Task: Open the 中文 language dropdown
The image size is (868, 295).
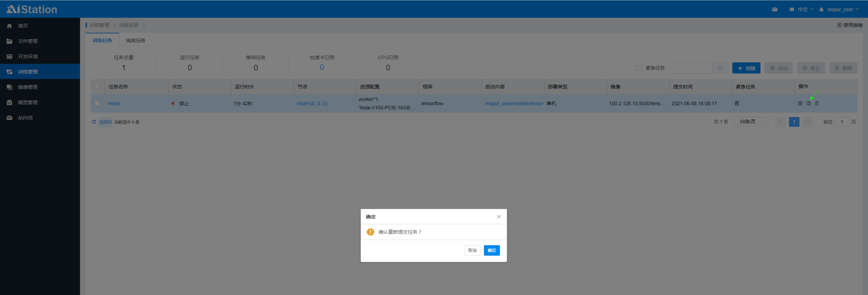Action: pyautogui.click(x=802, y=9)
